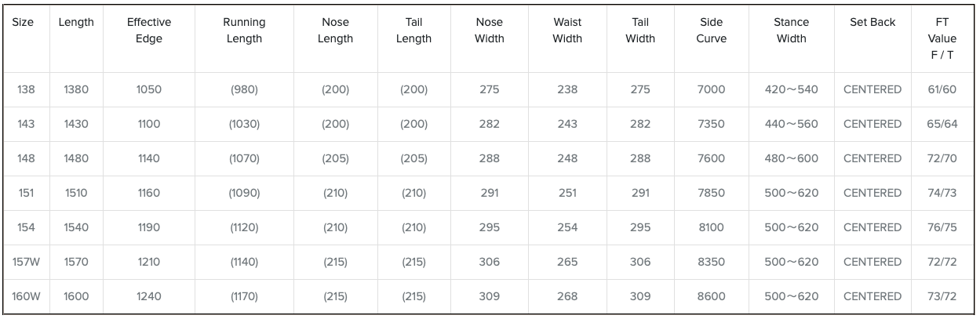Viewport: 980px width, 319px height.
Task: Select CENTERED in the 151 size row
Action: 873,193
